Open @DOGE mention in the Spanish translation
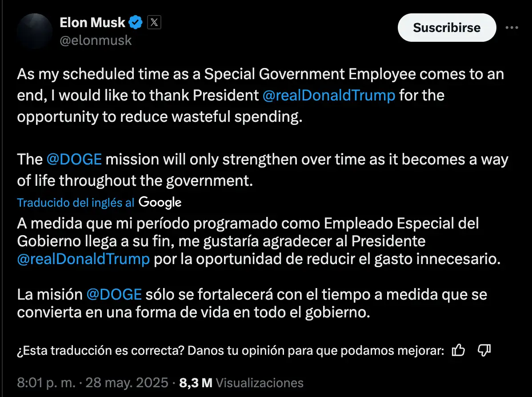The height and width of the screenshot is (397, 532). [114, 294]
